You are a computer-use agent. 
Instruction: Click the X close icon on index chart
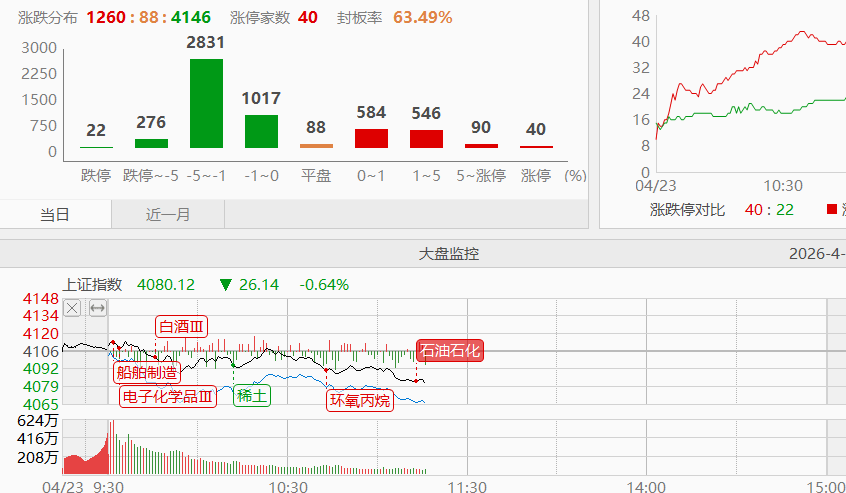[x=72, y=308]
